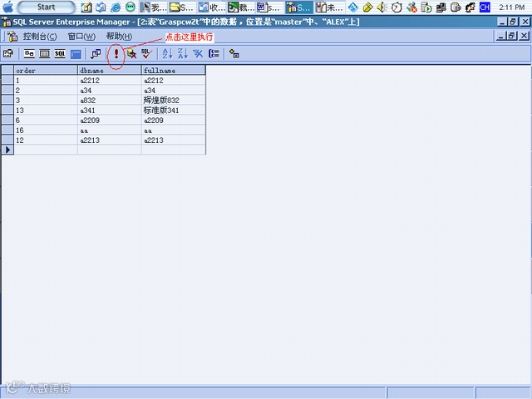Click the order column header
Image resolution: width=532 pixels, height=399 pixels.
point(46,70)
